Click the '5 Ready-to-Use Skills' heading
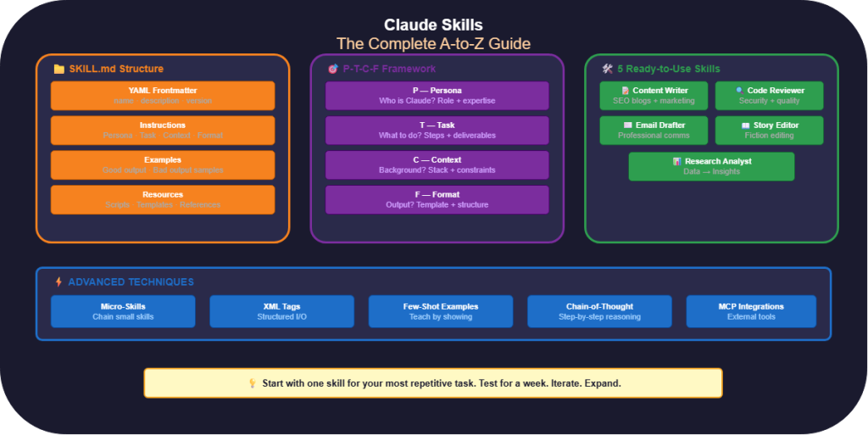 click(669, 70)
